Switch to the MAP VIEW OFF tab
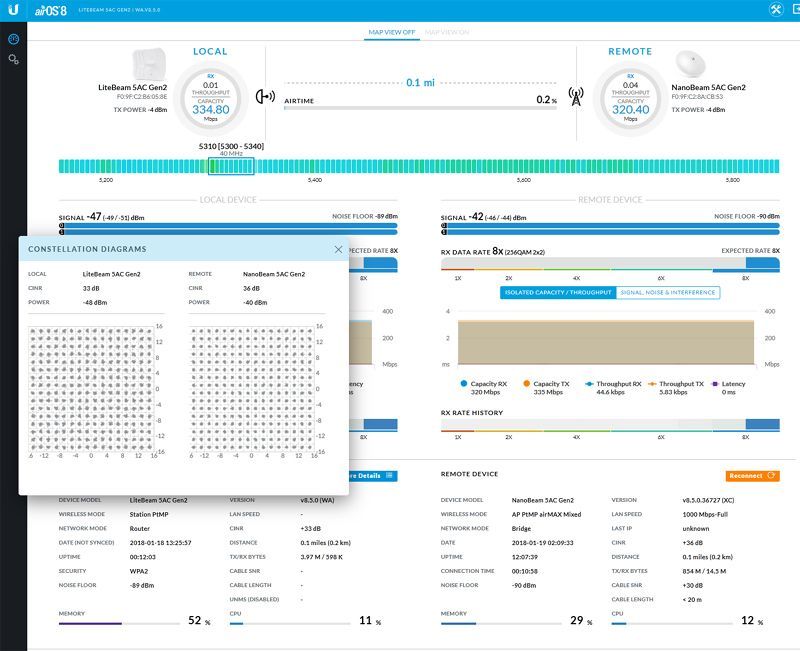 click(392, 32)
